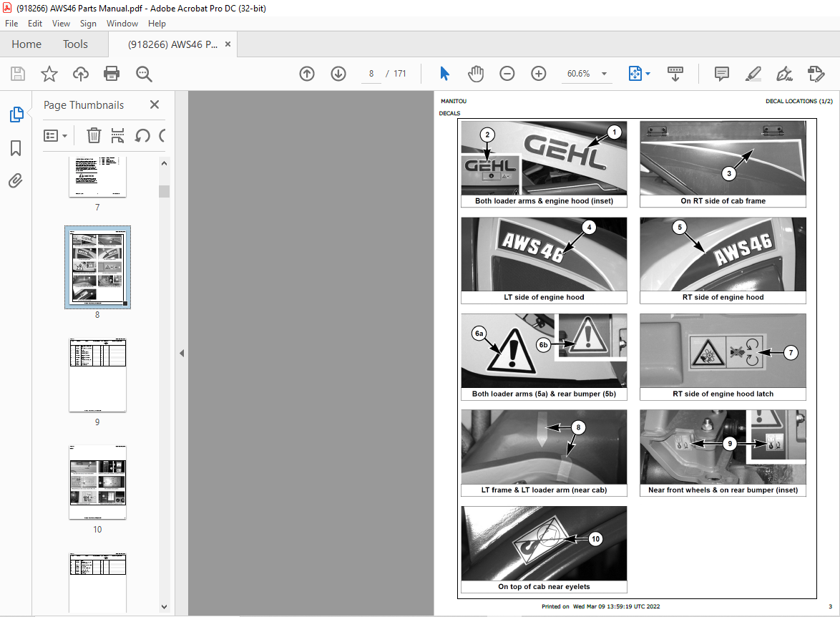Click the Fit page view icon

click(635, 74)
